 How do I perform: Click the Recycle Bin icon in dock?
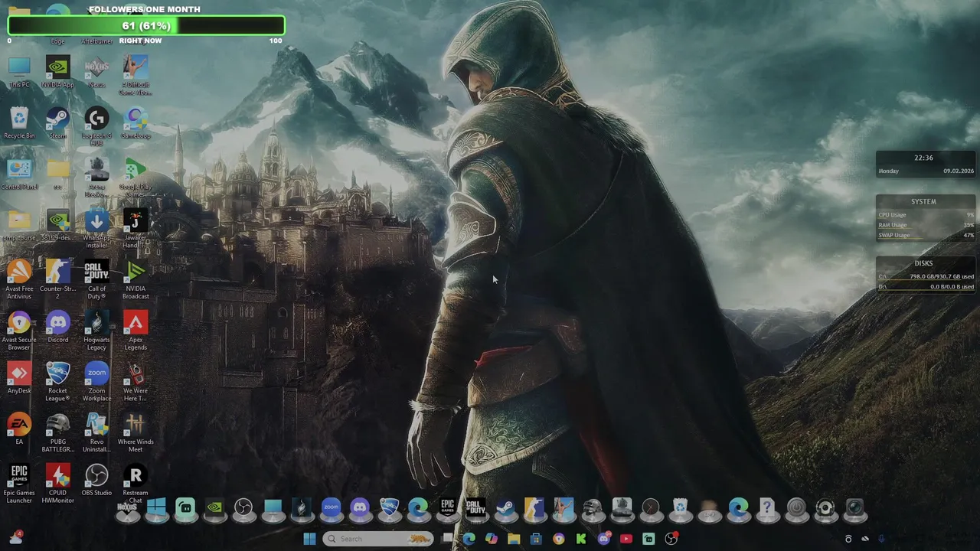pyautogui.click(x=680, y=508)
